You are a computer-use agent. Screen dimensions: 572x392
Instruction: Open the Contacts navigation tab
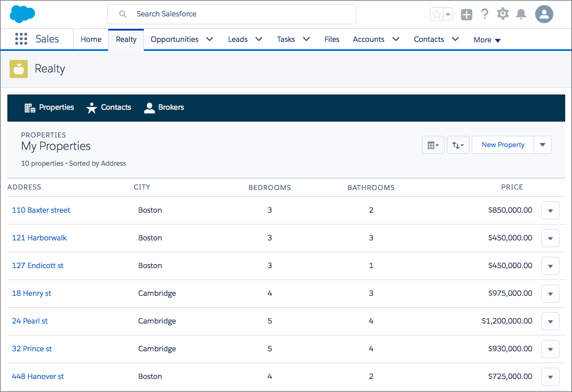coord(429,40)
